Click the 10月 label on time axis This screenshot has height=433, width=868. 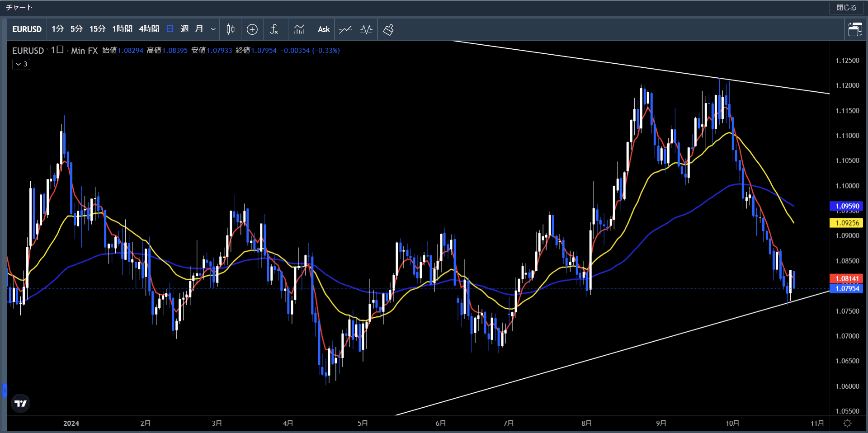tap(732, 424)
